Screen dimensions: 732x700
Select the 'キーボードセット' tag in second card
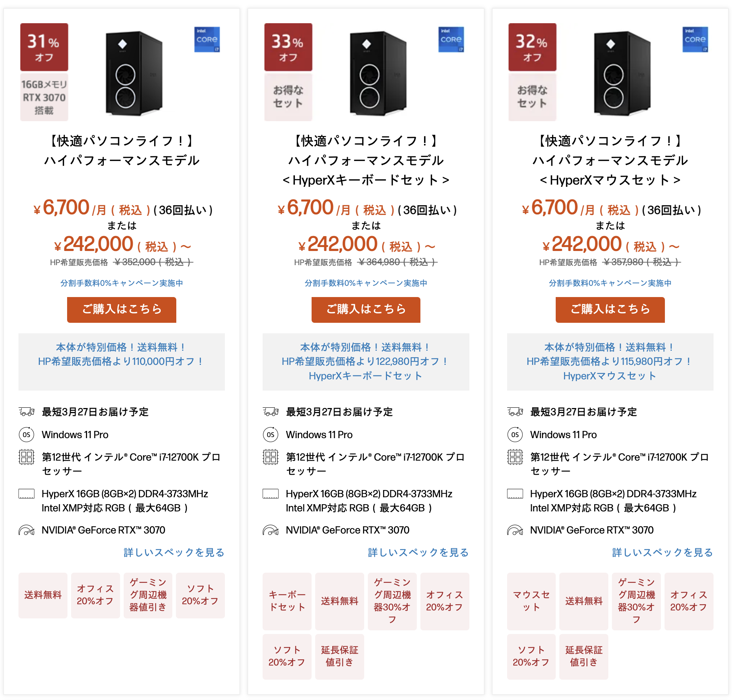click(x=287, y=601)
